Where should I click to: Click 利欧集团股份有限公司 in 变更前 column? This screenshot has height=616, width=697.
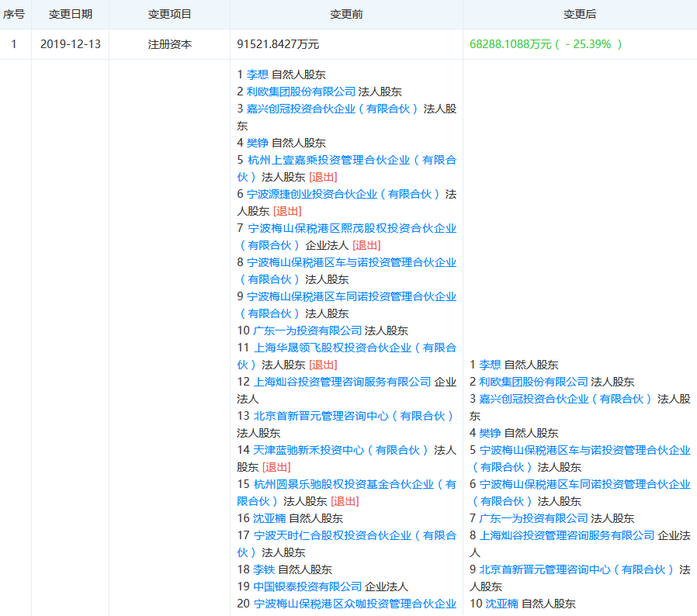click(301, 92)
